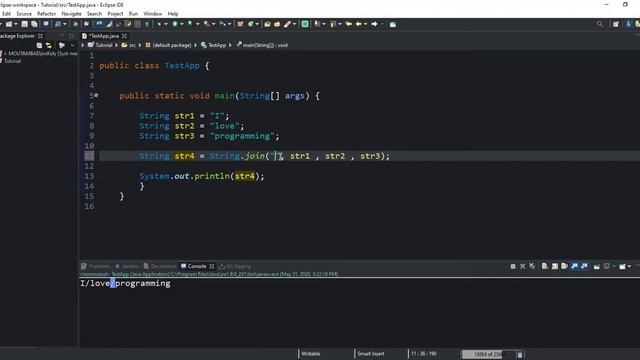Viewport: 640px width, 360px height.
Task: Toggle Word Wrap in Console toolbar
Action: (x=564, y=266)
